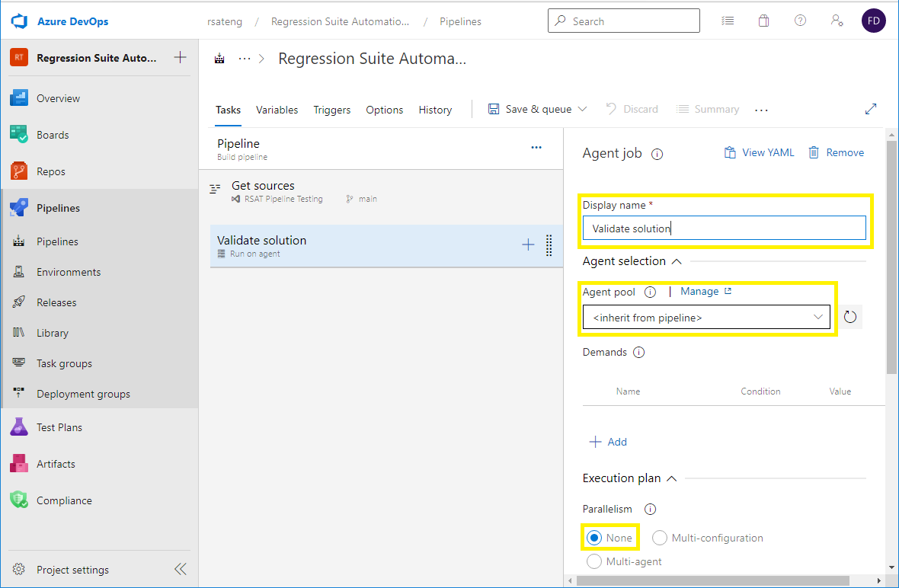Collapse the Execution plan section

point(670,478)
